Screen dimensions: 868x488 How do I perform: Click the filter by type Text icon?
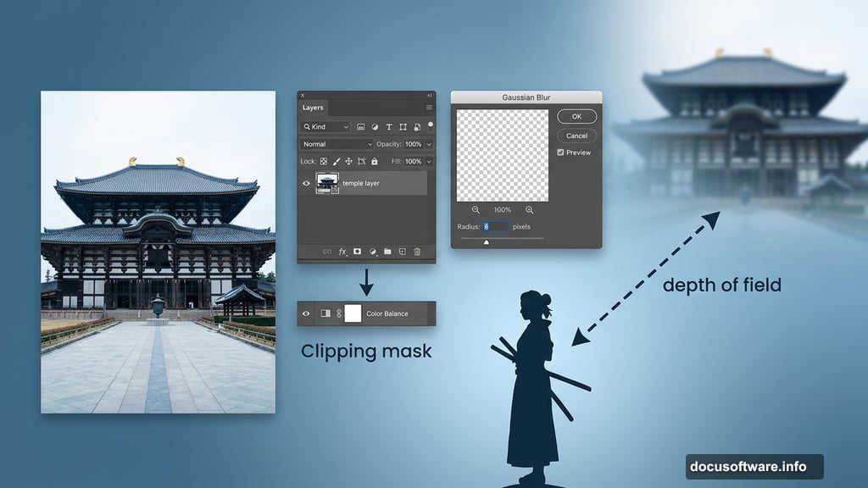coord(389,127)
